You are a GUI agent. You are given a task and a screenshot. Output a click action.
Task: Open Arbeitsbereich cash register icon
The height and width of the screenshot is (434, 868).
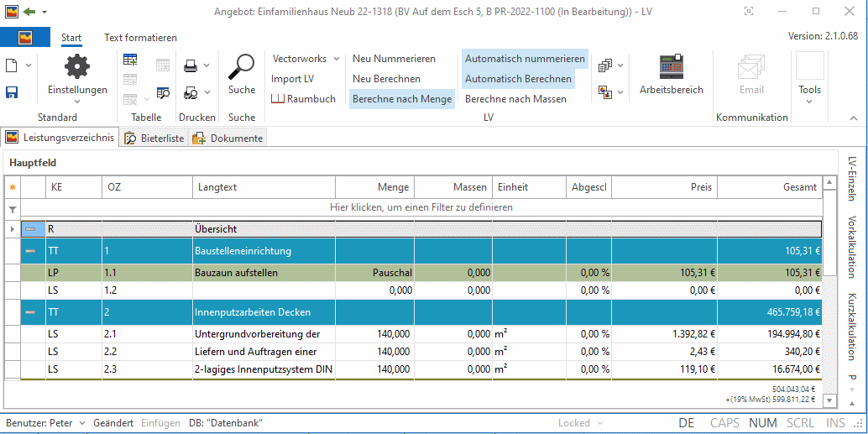671,66
